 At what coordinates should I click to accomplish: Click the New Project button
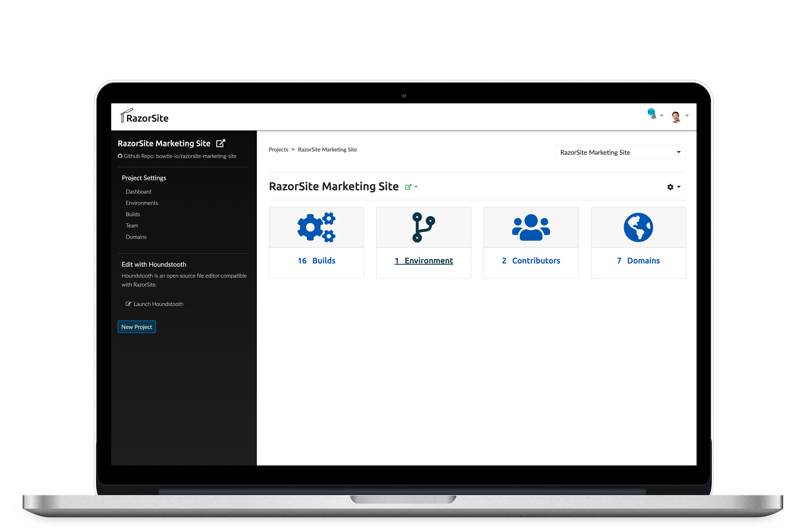pos(137,327)
